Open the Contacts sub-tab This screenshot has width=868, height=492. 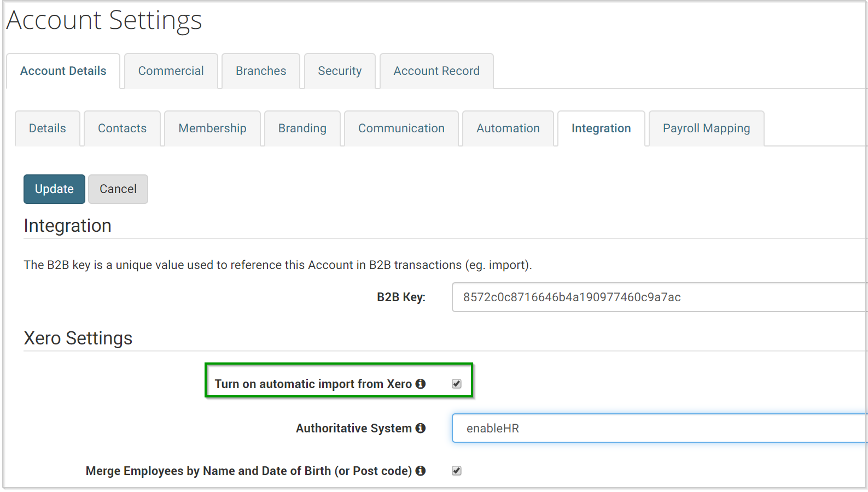122,128
